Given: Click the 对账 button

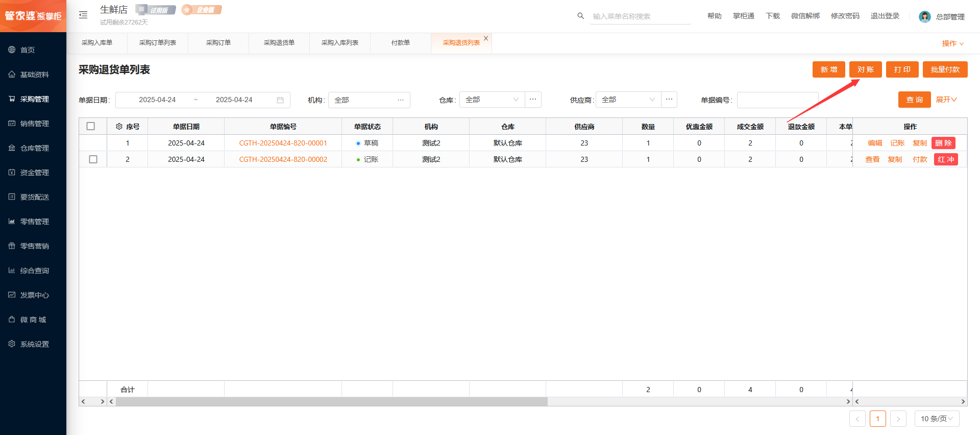Looking at the screenshot, I should pos(866,69).
